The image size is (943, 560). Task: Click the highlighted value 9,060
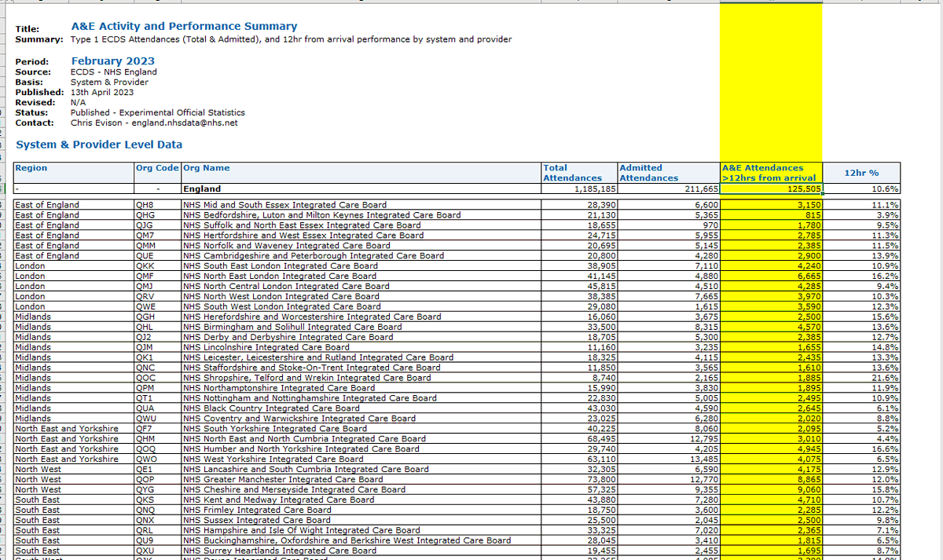[771, 490]
